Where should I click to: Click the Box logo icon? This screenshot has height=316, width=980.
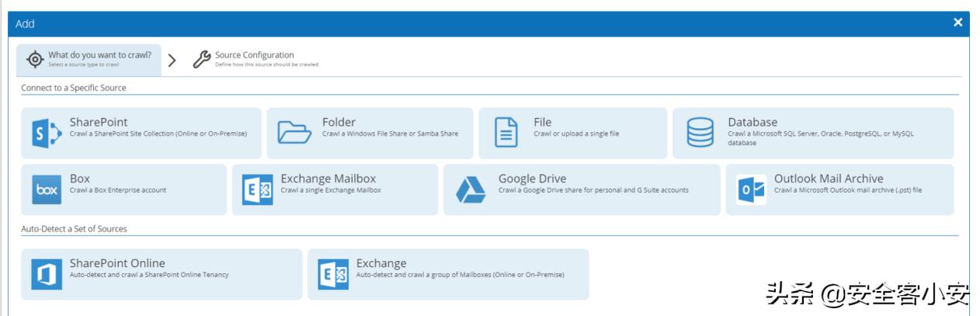pos(47,190)
